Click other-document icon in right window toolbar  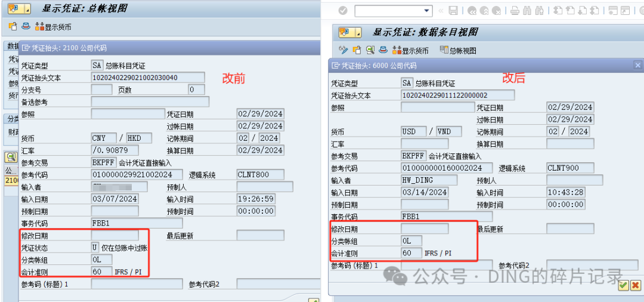(x=357, y=50)
